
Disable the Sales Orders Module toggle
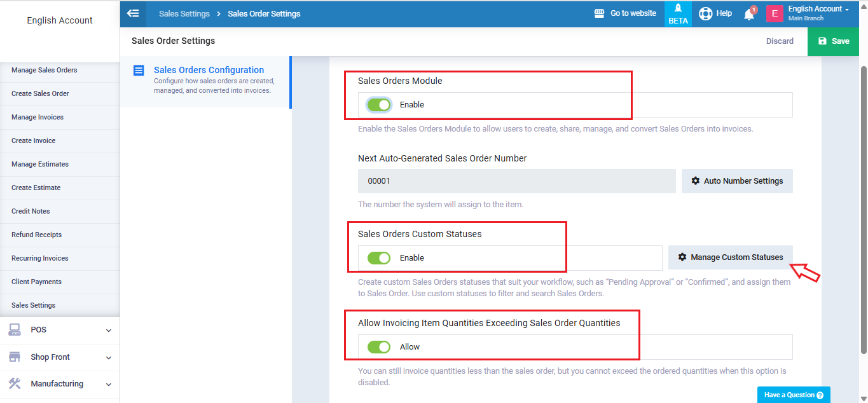[379, 105]
